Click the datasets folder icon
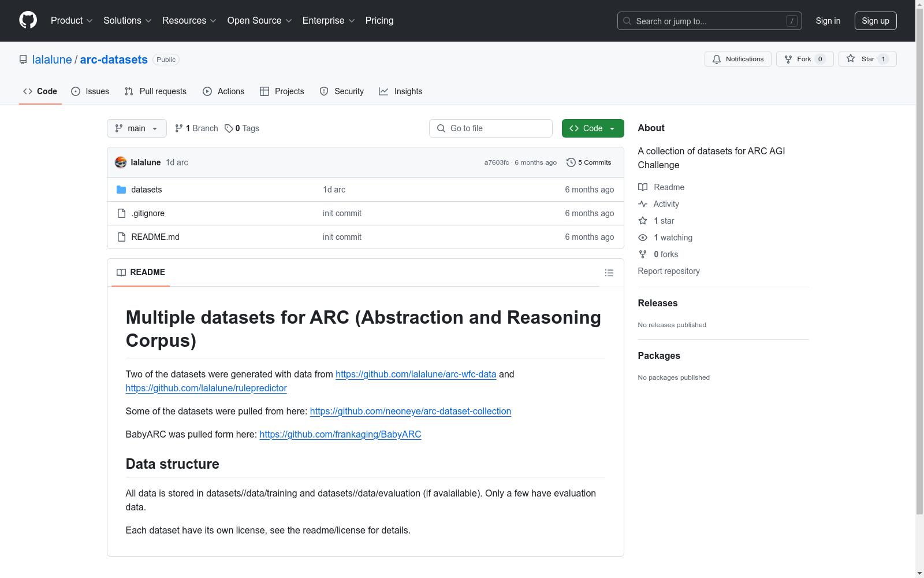Viewport: 924px width, 578px height. click(x=121, y=190)
